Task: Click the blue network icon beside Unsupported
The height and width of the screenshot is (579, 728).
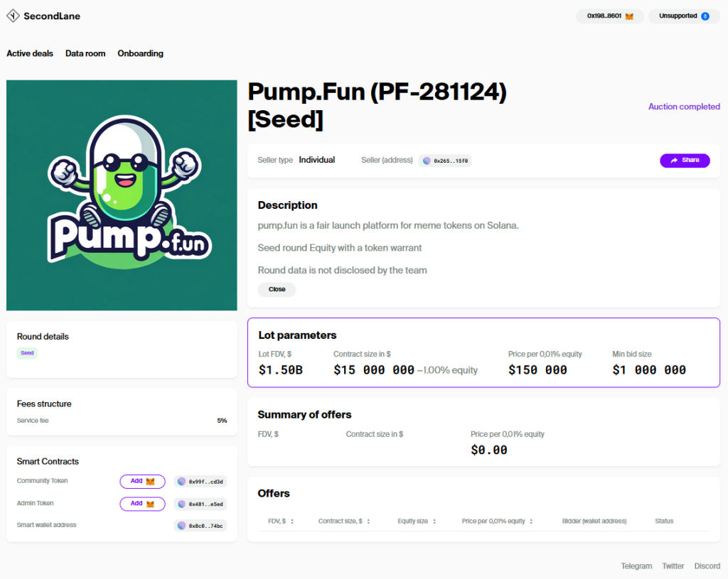Action: click(705, 16)
